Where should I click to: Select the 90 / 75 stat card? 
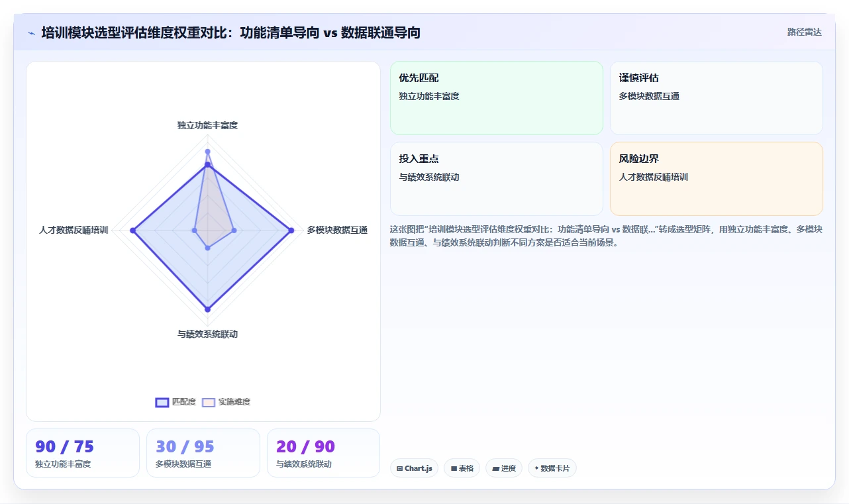(x=83, y=453)
